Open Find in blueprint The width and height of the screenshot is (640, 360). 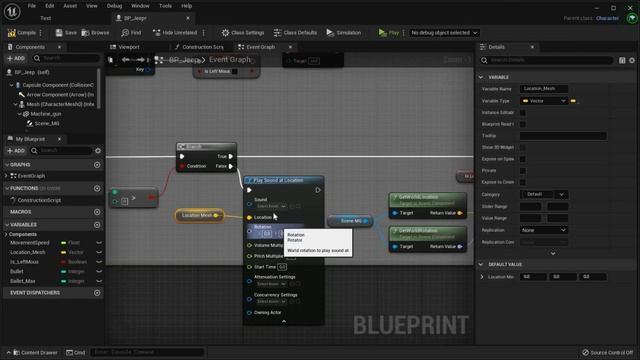pyautogui.click(x=131, y=33)
